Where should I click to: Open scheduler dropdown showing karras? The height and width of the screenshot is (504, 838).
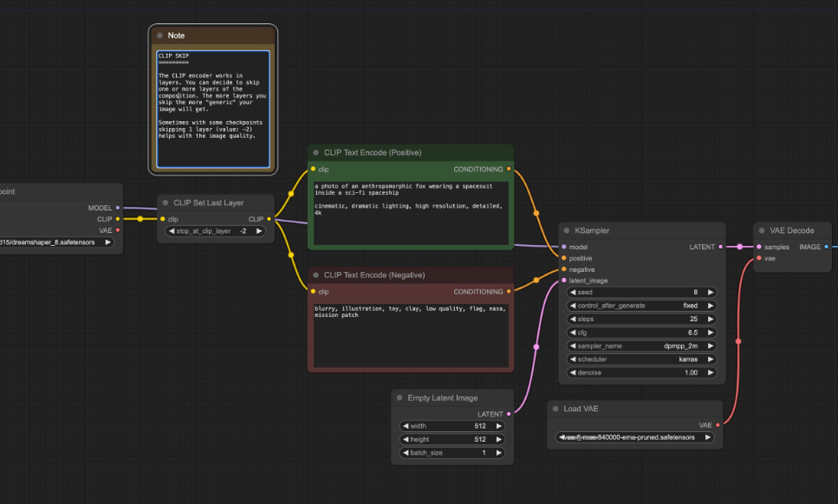pos(641,359)
